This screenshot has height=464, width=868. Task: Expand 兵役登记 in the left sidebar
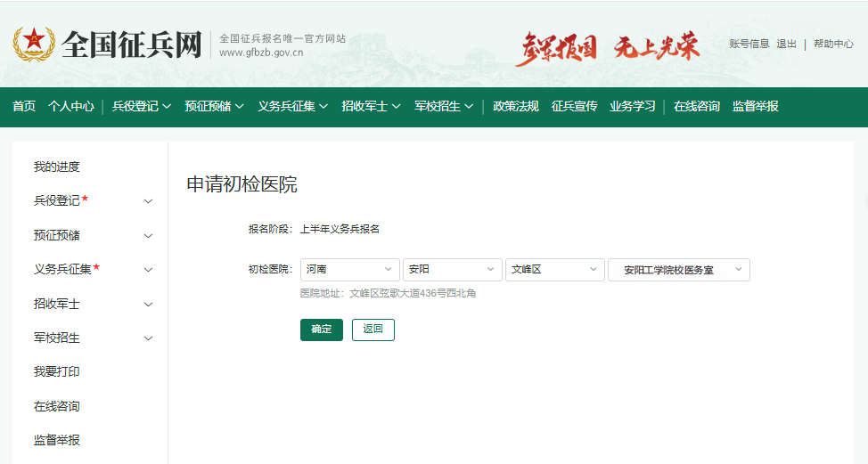click(x=148, y=201)
